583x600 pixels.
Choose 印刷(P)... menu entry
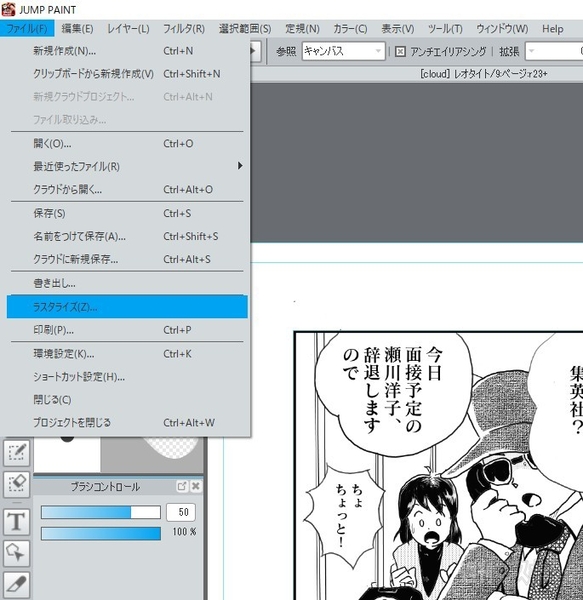point(127,330)
